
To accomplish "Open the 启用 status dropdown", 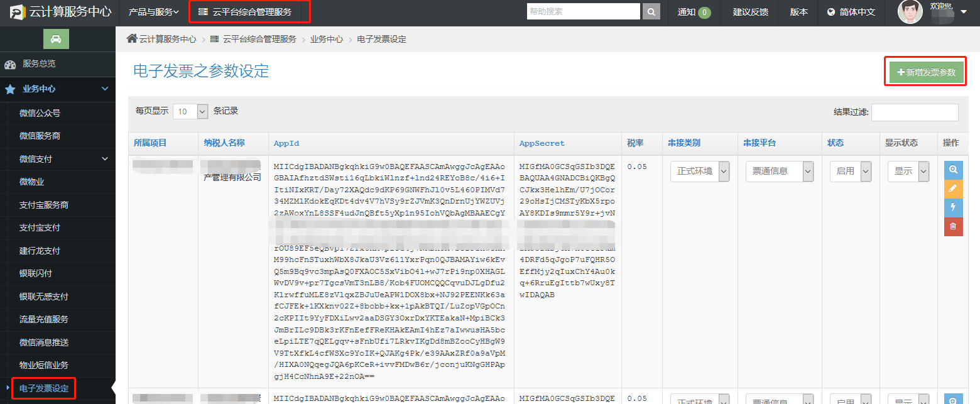I will click(850, 171).
